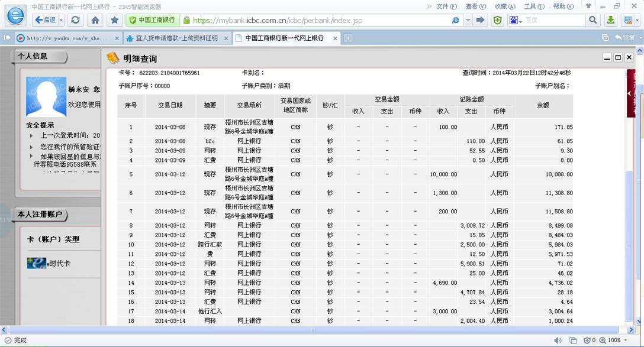The height and width of the screenshot is (347, 644).
Task: Open the 工具 menu
Action: [534, 7]
